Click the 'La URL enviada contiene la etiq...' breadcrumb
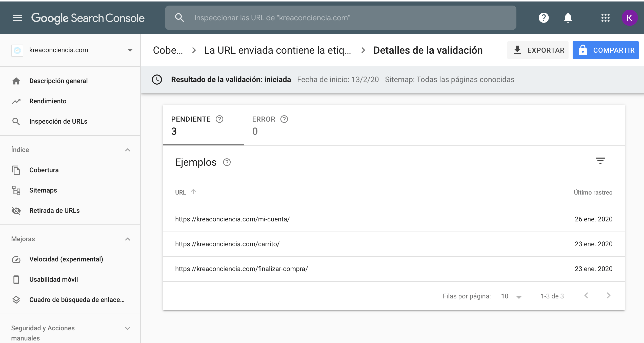 point(277,50)
